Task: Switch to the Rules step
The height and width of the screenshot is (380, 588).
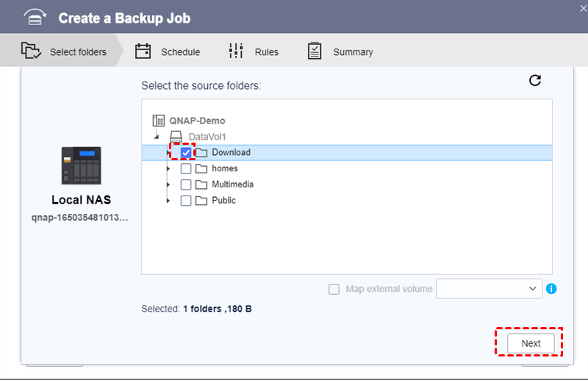Action: [x=254, y=52]
